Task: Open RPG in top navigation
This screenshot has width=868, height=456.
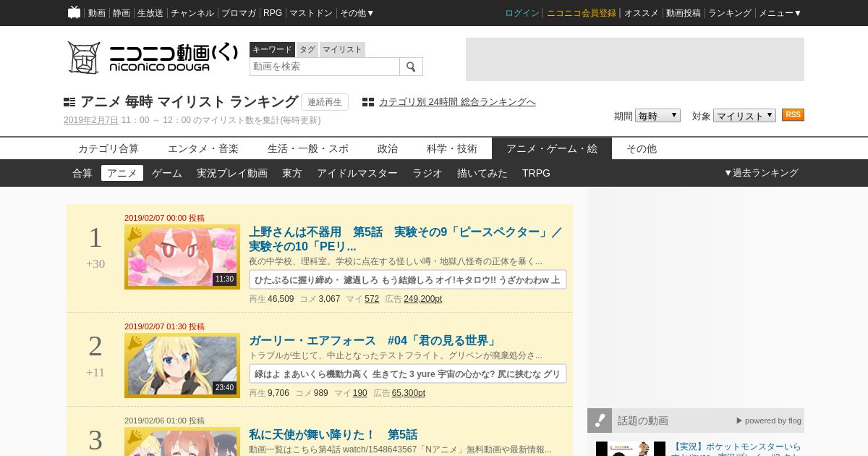Action: [x=273, y=13]
